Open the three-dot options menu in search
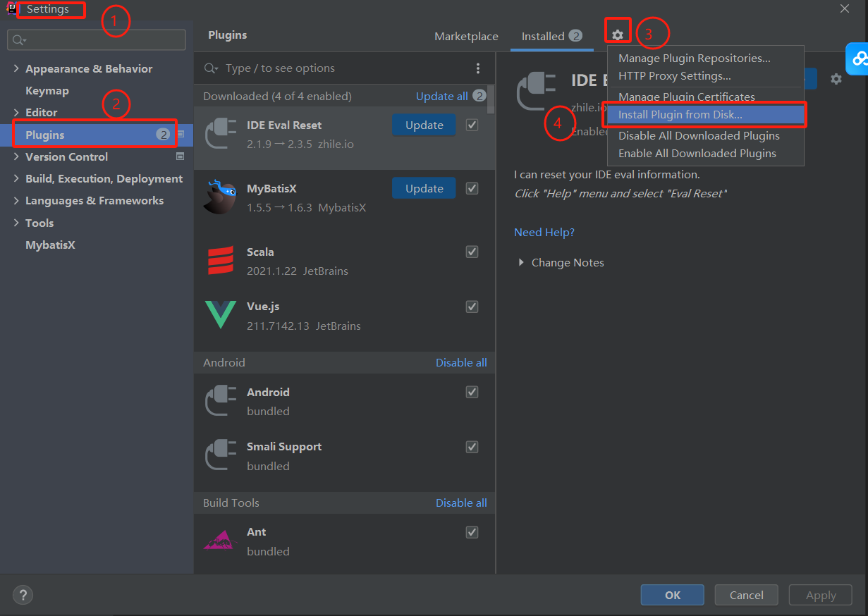Screen dimensions: 868x616 pos(478,68)
